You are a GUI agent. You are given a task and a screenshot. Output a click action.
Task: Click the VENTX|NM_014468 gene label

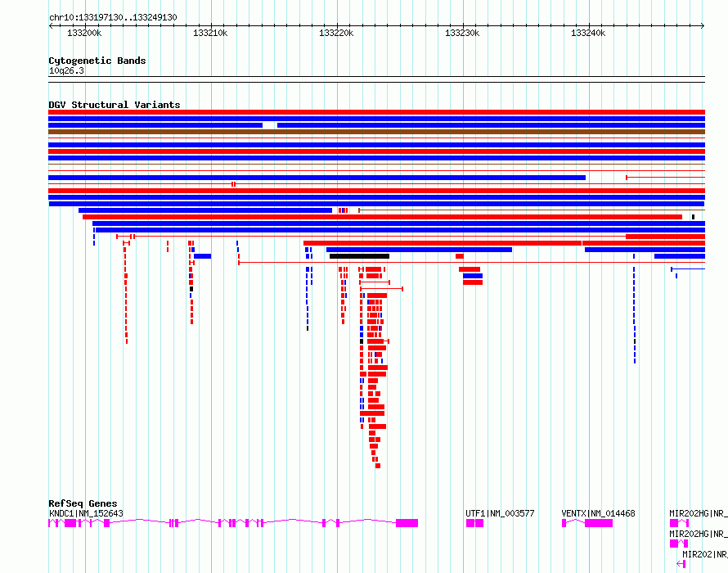tap(598, 513)
